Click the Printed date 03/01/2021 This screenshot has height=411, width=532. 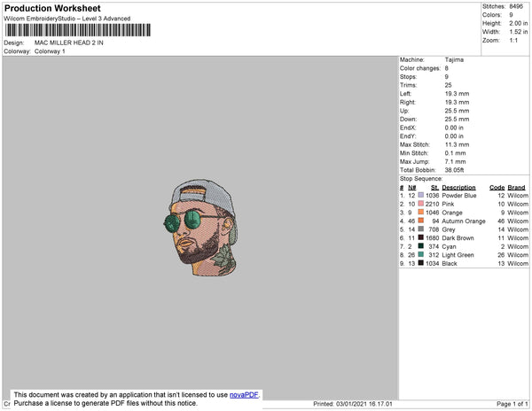click(x=353, y=404)
